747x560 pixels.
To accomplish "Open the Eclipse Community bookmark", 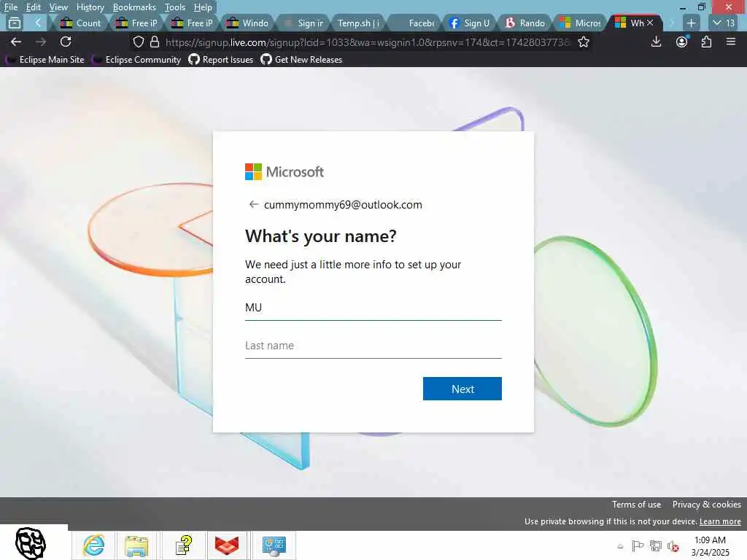I will pos(137,60).
